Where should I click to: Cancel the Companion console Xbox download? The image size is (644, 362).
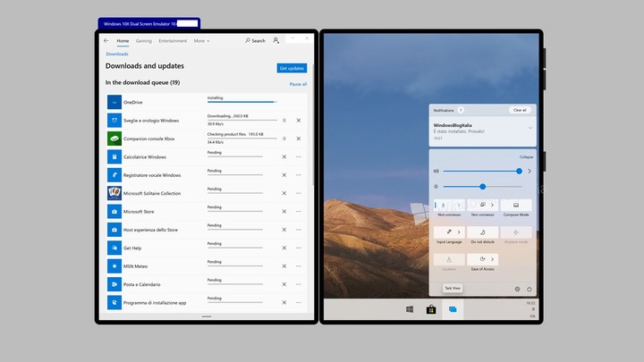pyautogui.click(x=299, y=139)
